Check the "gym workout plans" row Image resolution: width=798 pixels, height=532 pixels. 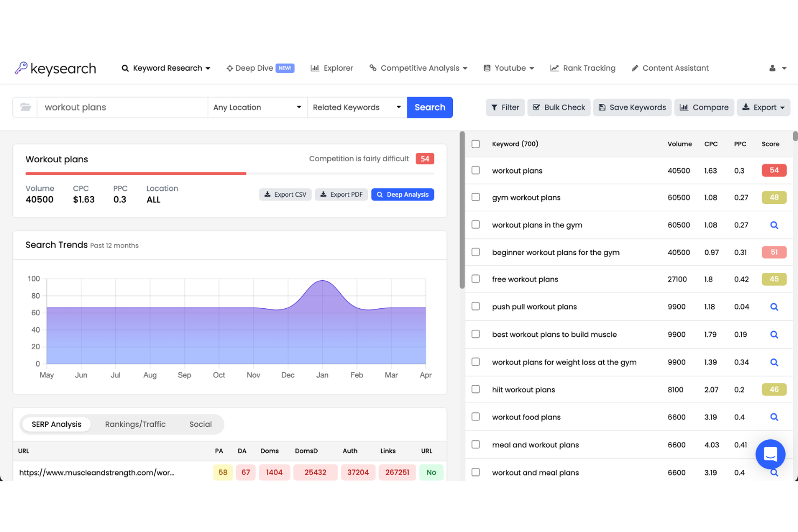click(476, 197)
